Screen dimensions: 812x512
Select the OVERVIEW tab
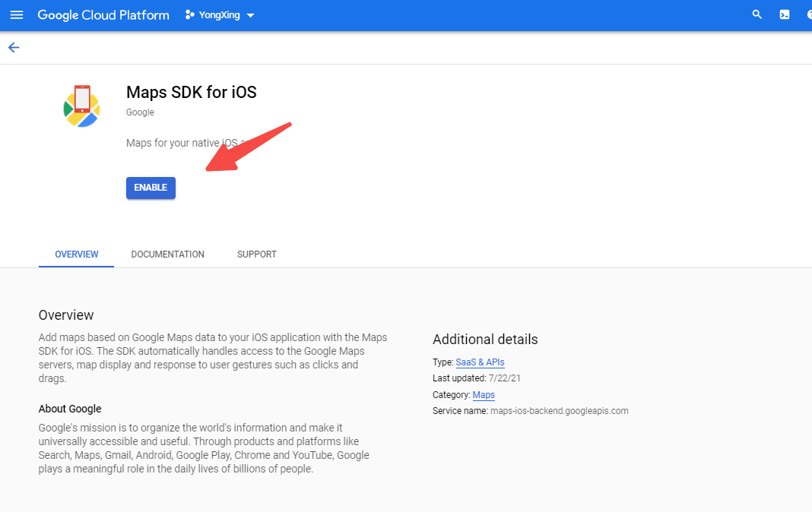[x=77, y=254]
